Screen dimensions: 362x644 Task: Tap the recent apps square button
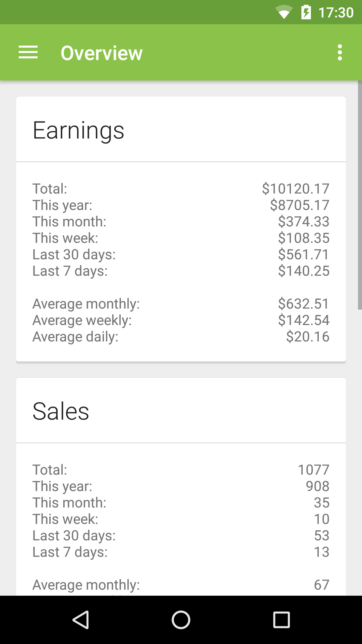pyautogui.click(x=282, y=620)
